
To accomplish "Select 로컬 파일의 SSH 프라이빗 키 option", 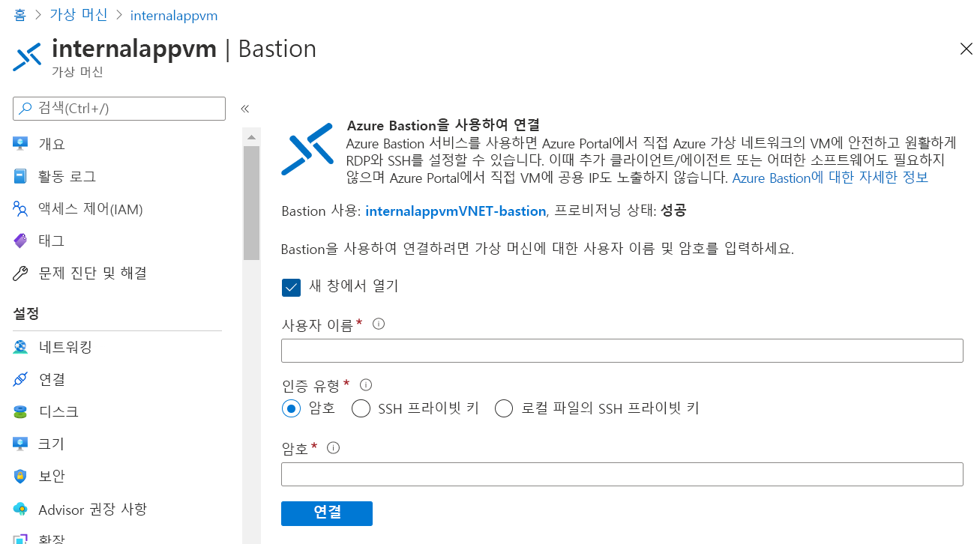I will [504, 408].
